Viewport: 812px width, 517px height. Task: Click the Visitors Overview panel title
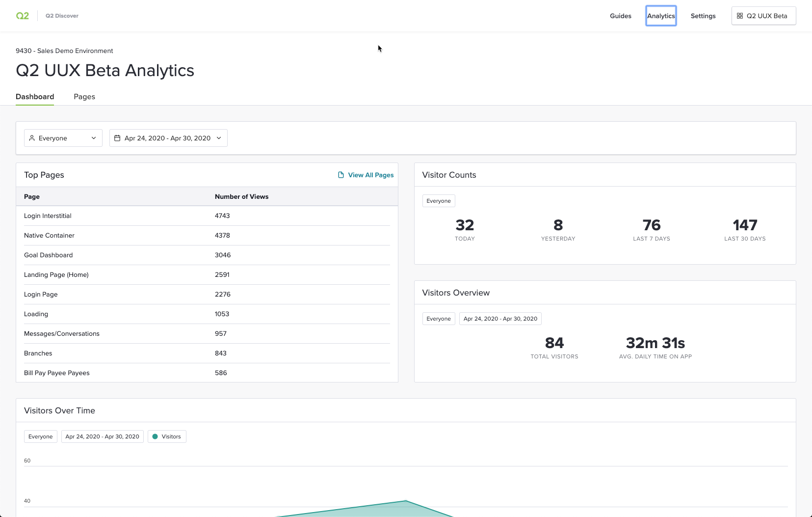point(456,293)
